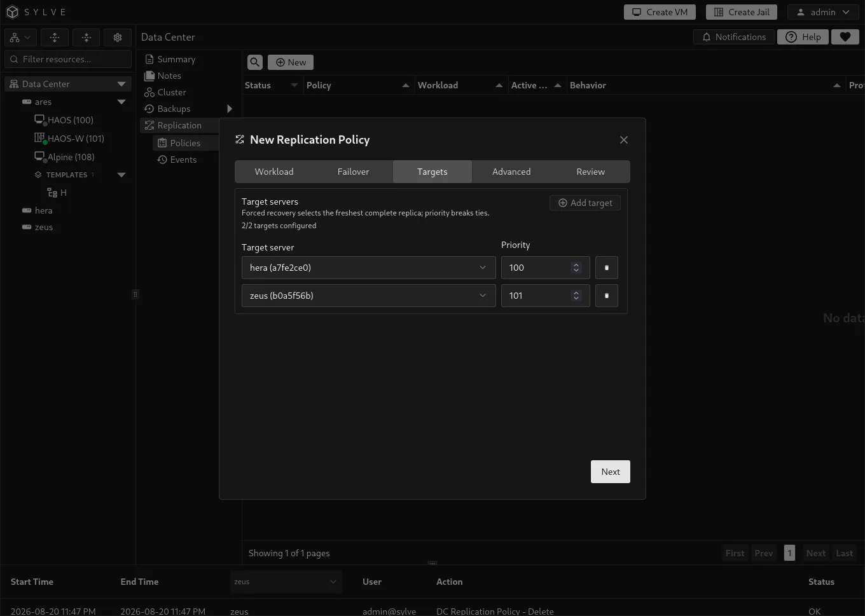865x616 pixels.
Task: Expand the Backups submenu arrow
Action: (230, 109)
